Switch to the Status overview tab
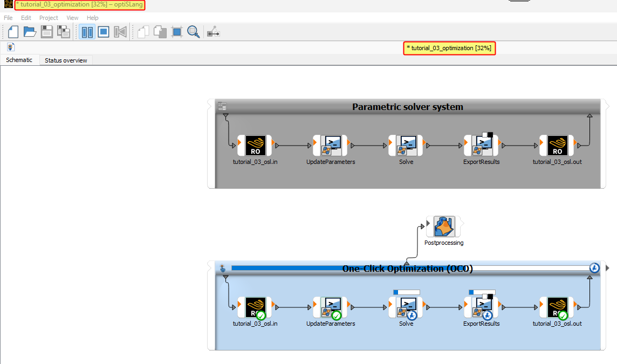Image resolution: width=617 pixels, height=364 pixels. pyautogui.click(x=66, y=60)
